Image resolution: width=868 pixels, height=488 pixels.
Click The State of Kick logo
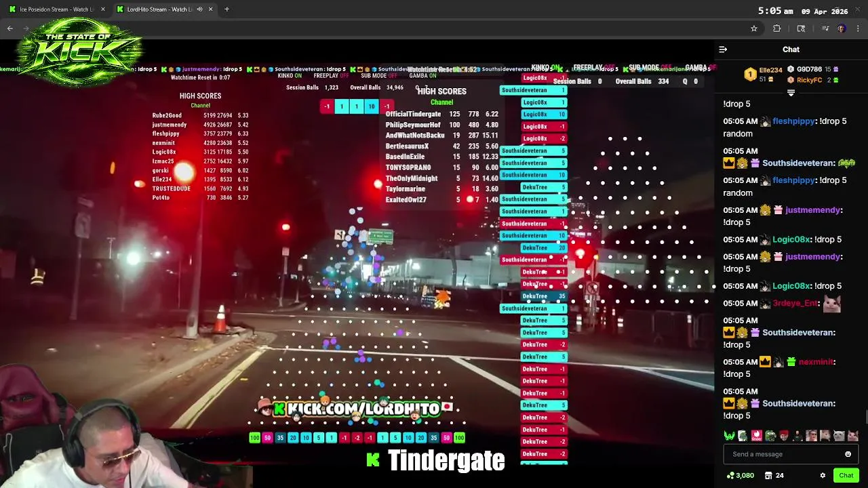(x=79, y=52)
